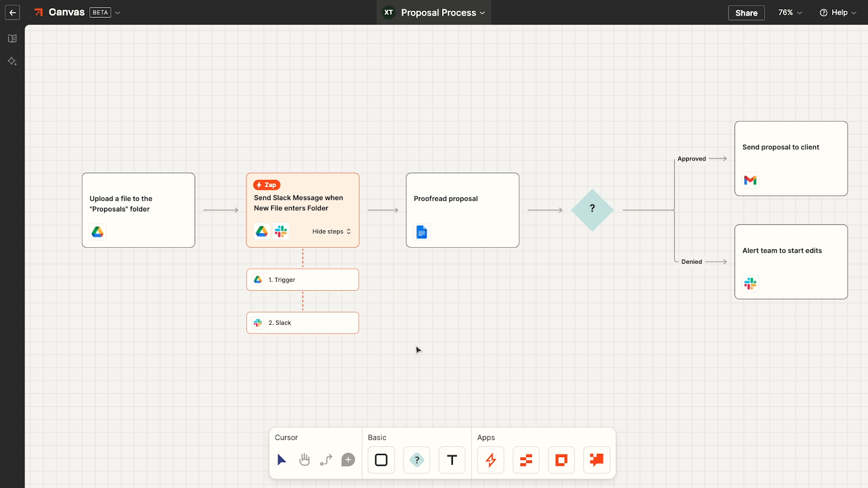Open the Proposal Process title dropdown

click(482, 12)
